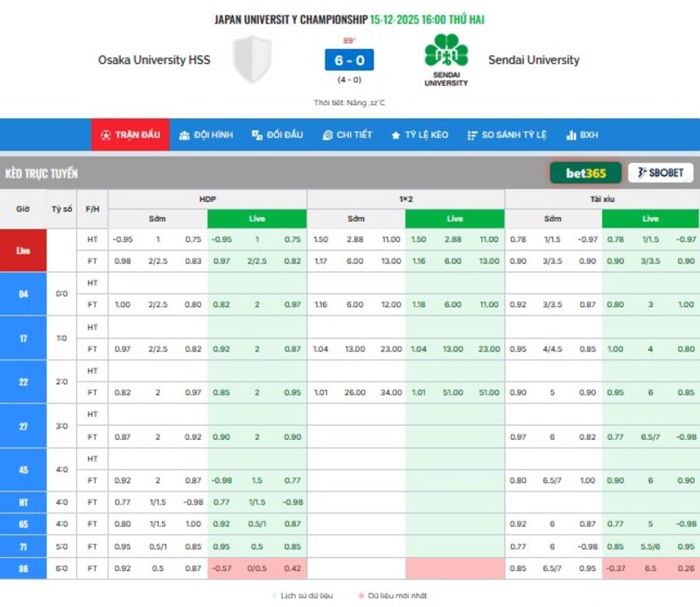
Task: Click the red Live row label
Action: tap(23, 250)
